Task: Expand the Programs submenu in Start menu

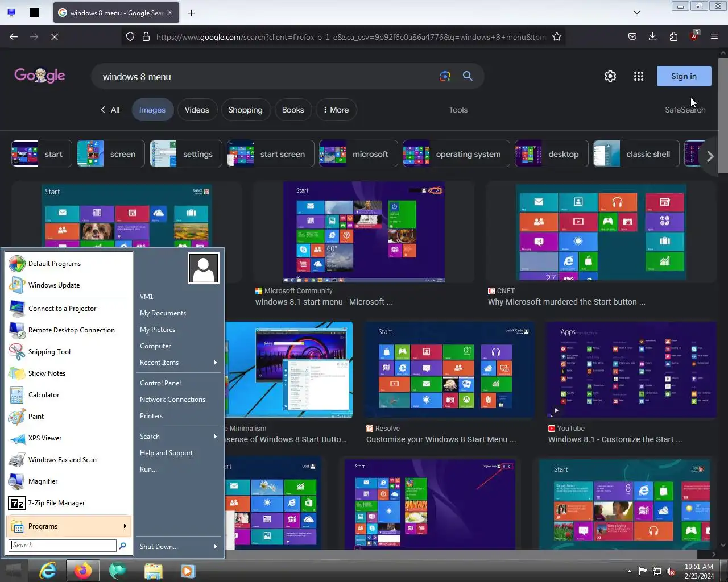Action: coord(69,526)
